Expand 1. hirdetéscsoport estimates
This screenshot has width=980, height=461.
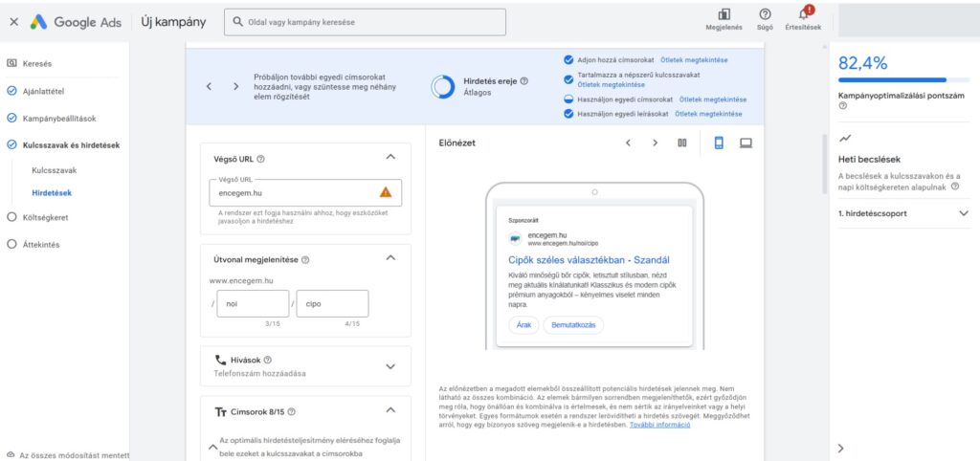pos(963,213)
